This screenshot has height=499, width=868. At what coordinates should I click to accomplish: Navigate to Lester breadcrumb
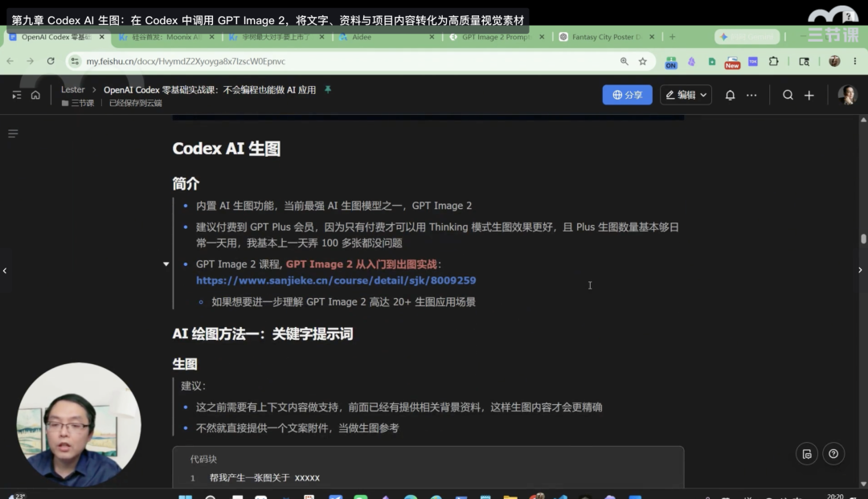(72, 90)
